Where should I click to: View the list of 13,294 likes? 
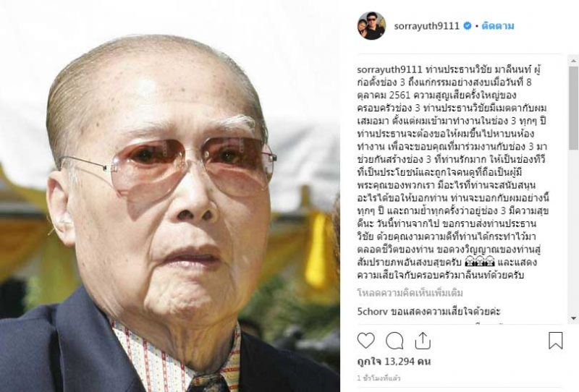click(394, 362)
